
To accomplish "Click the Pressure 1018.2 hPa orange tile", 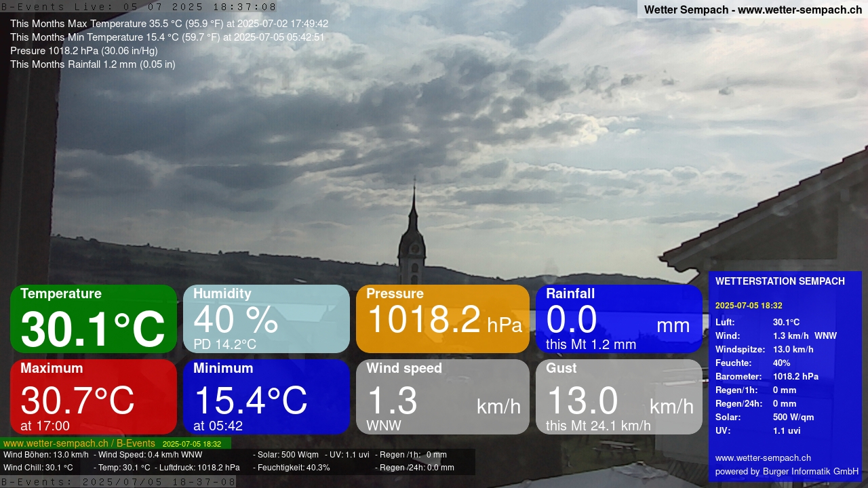I will (x=443, y=319).
